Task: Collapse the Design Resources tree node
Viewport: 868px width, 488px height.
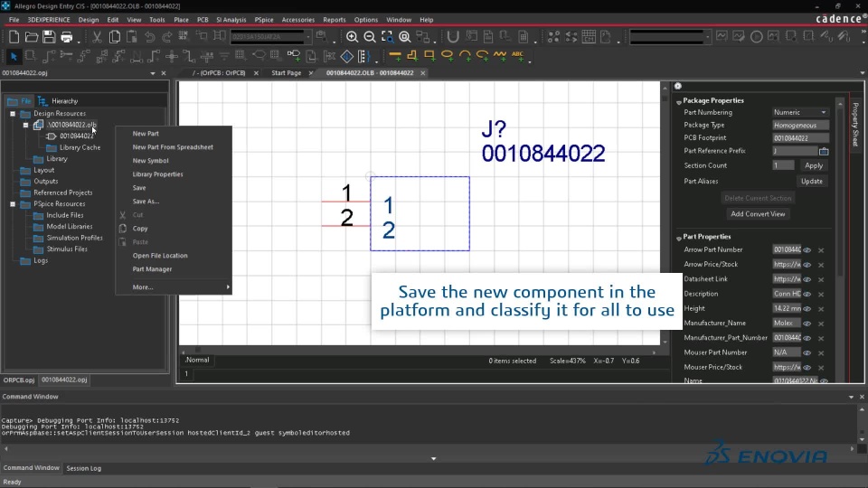Action: 13,114
